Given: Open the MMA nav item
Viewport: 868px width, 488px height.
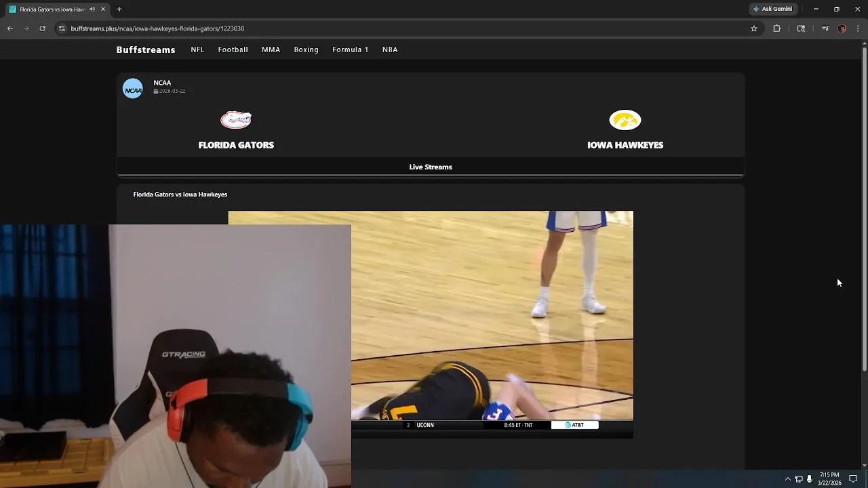Looking at the screenshot, I should 271,49.
